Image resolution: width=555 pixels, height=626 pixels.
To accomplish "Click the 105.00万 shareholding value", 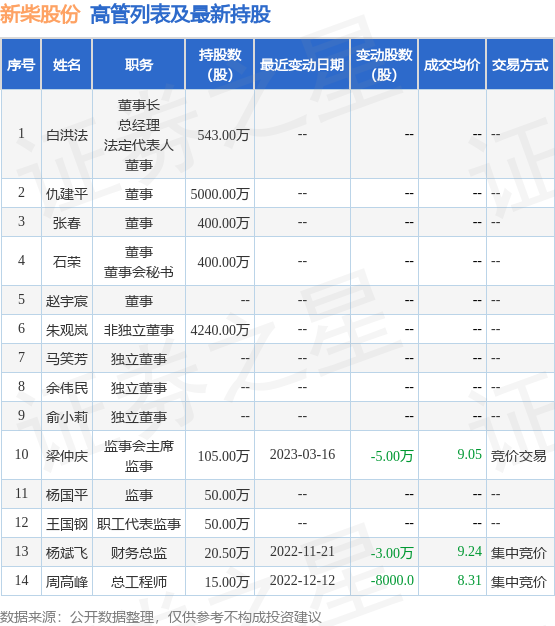I will coord(224,456).
